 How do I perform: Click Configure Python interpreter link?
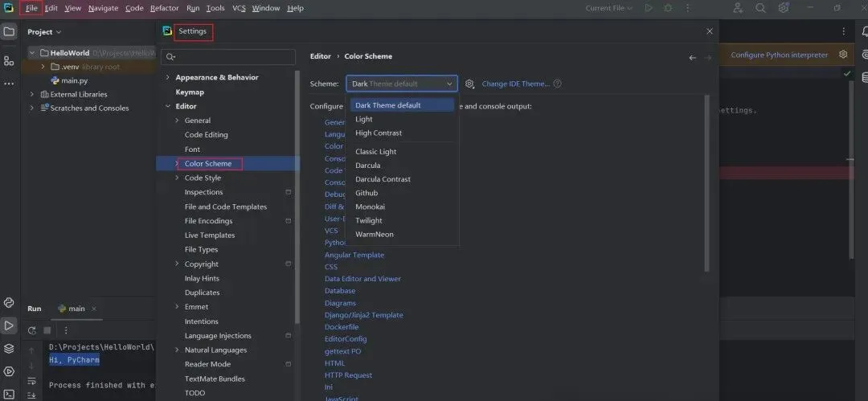point(779,55)
